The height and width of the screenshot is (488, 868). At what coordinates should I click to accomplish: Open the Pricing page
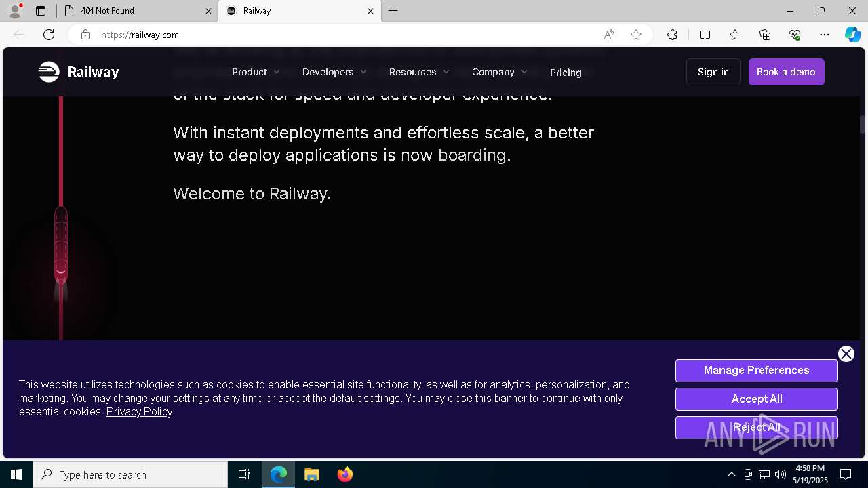[x=566, y=73]
